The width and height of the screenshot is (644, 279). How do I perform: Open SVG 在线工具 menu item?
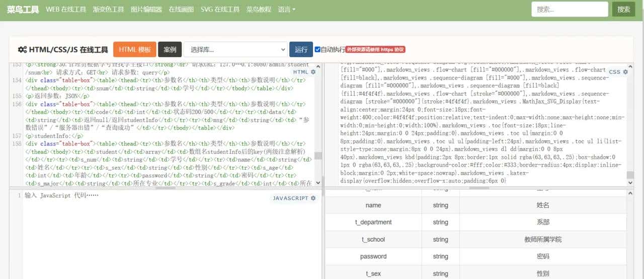coord(220,10)
